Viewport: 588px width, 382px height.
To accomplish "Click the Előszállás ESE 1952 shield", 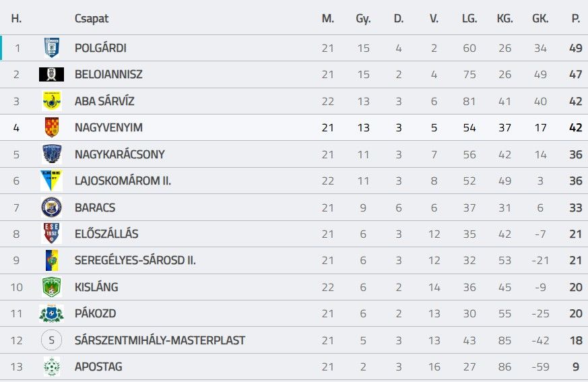I will click(x=51, y=233).
